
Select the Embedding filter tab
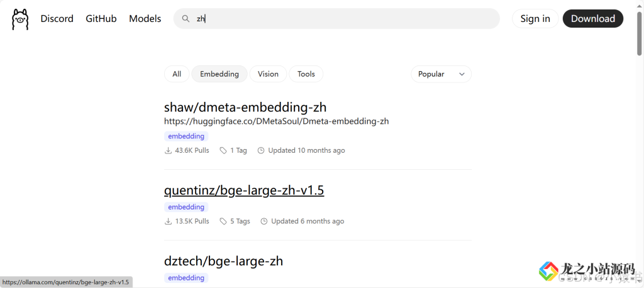[x=219, y=74]
